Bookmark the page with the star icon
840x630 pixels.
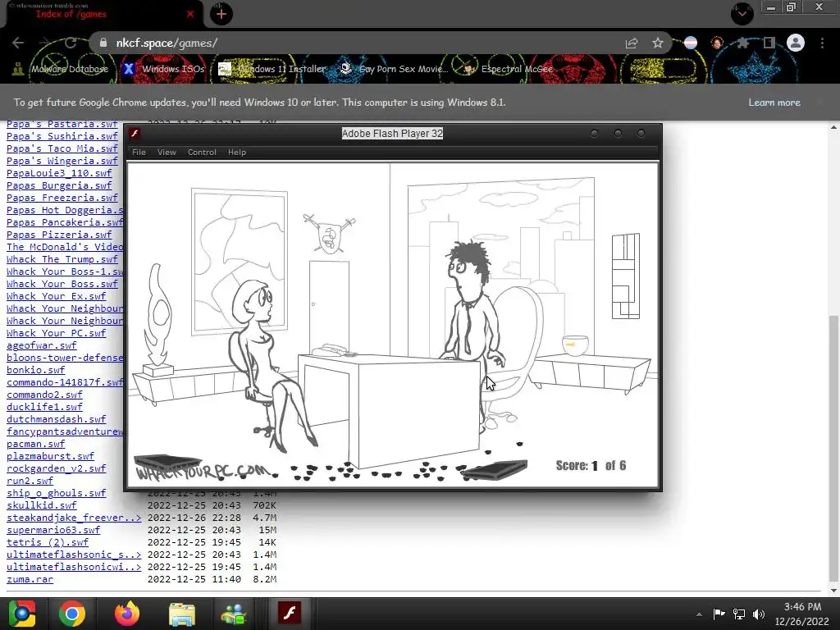tap(658, 43)
